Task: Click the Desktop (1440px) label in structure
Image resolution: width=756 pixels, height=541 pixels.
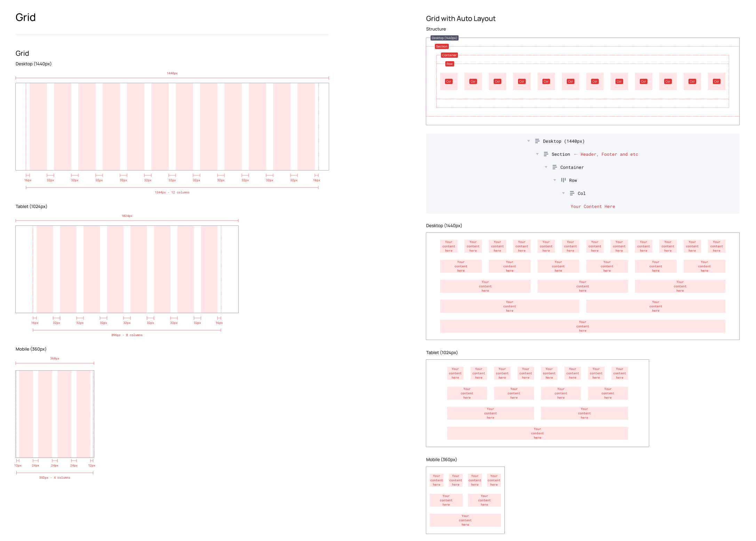Action: pos(444,38)
